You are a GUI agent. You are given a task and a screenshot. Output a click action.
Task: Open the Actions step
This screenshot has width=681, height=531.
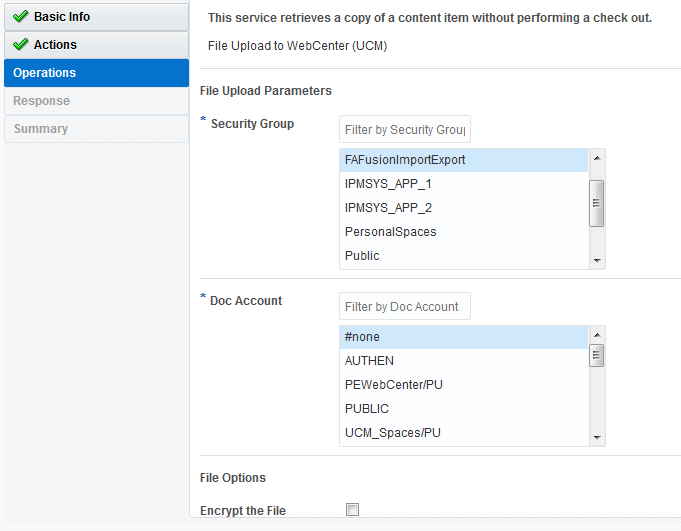[96, 45]
